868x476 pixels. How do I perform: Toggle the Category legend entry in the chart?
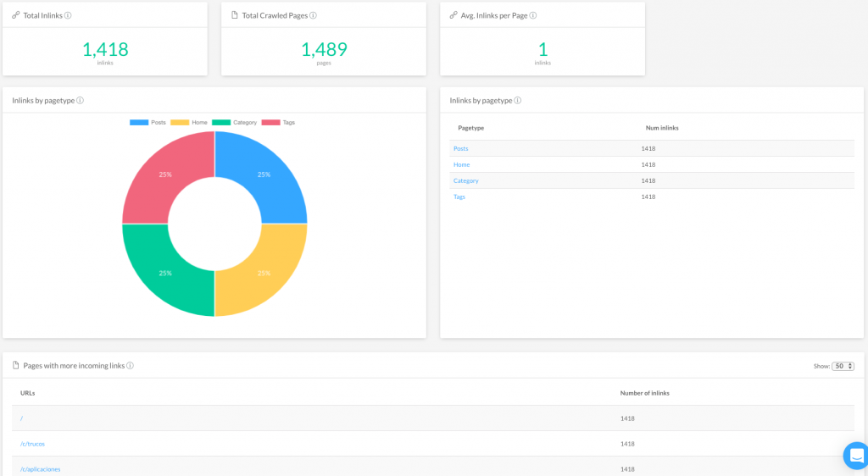tap(234, 123)
